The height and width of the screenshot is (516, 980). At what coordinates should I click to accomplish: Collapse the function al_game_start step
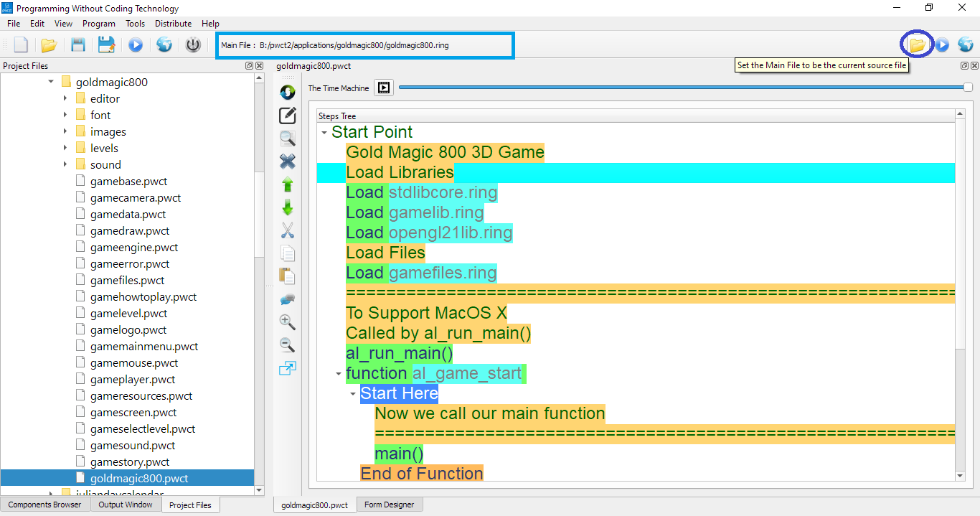pos(339,374)
